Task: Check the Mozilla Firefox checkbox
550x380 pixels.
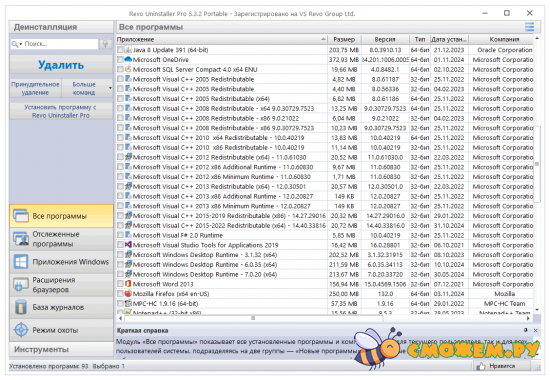Action: click(x=120, y=293)
